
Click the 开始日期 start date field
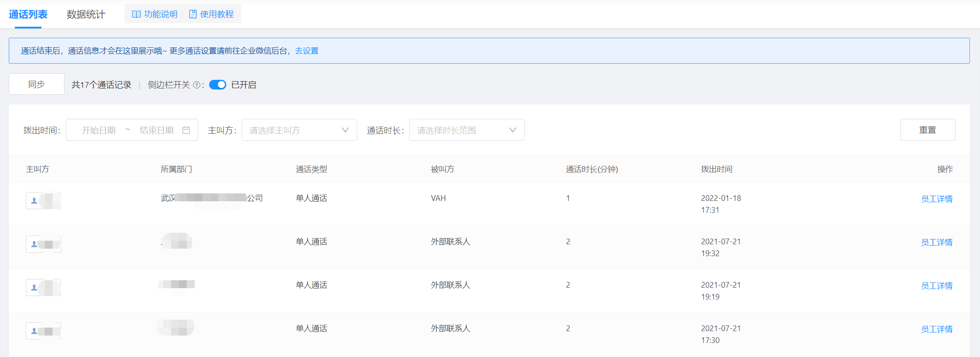pos(99,130)
